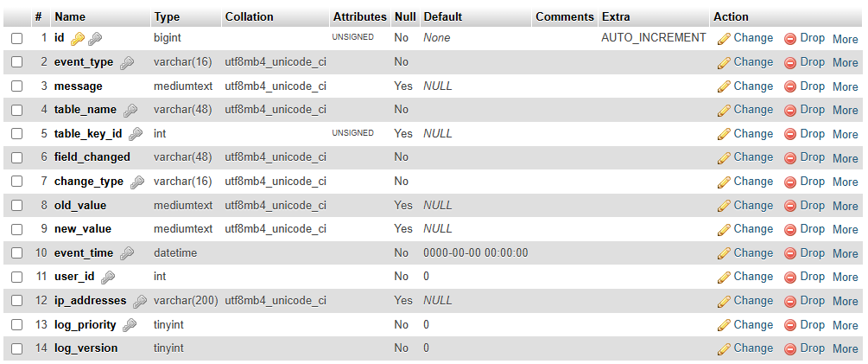Click the Type column header
The image size is (868, 364).
coord(167,16)
